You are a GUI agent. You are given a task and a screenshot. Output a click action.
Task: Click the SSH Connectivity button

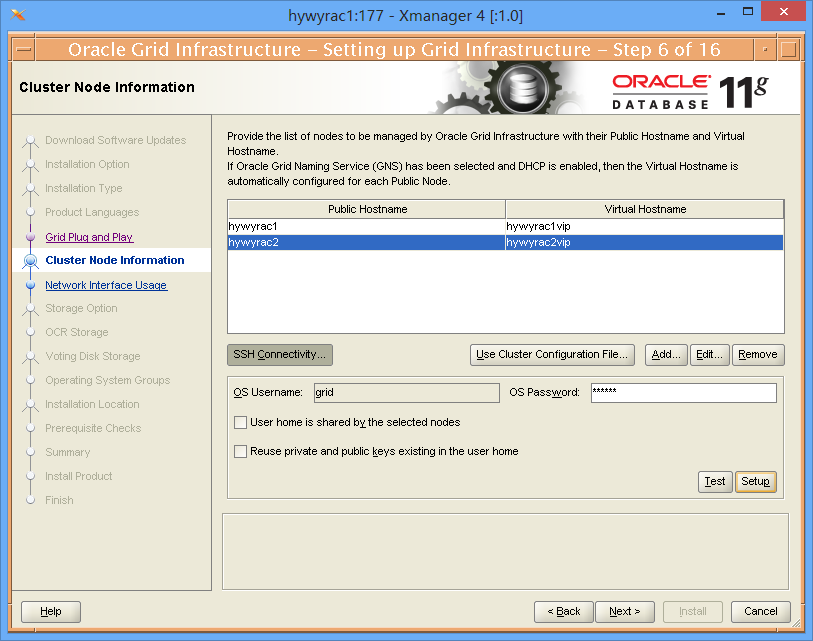[x=280, y=355]
